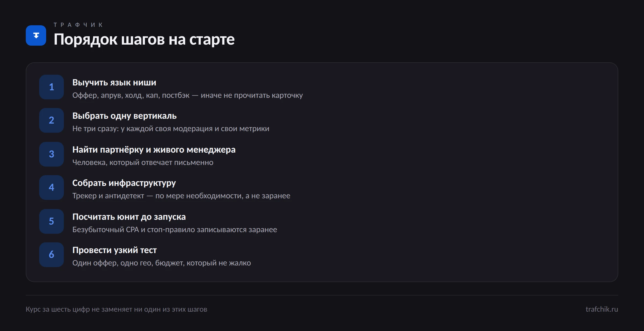The height and width of the screenshot is (331, 644).
Task: Open the trafchik.ru link in the footer
Action: click(602, 309)
